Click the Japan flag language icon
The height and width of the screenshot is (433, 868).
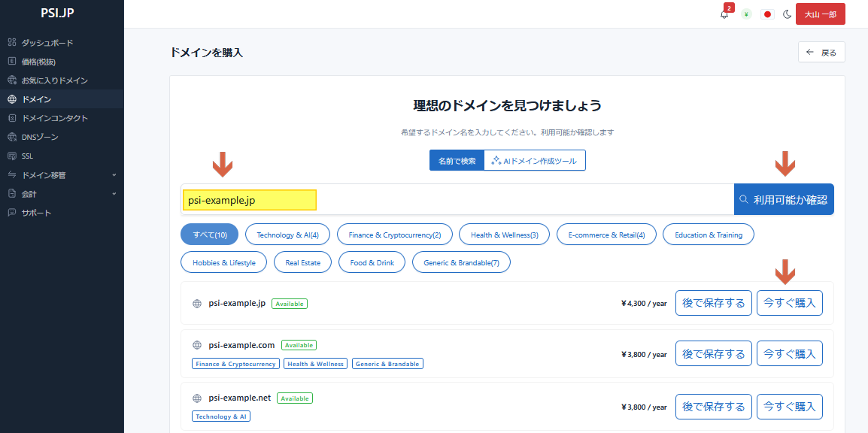(767, 14)
